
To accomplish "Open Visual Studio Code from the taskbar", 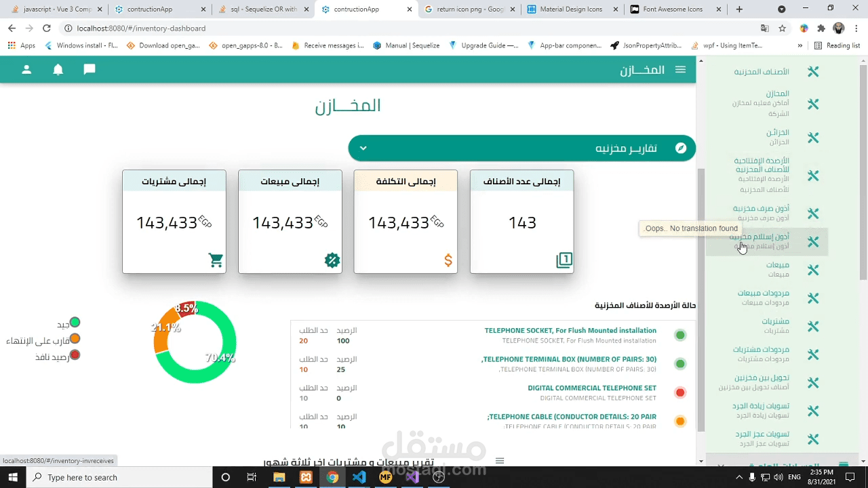I will [x=359, y=477].
